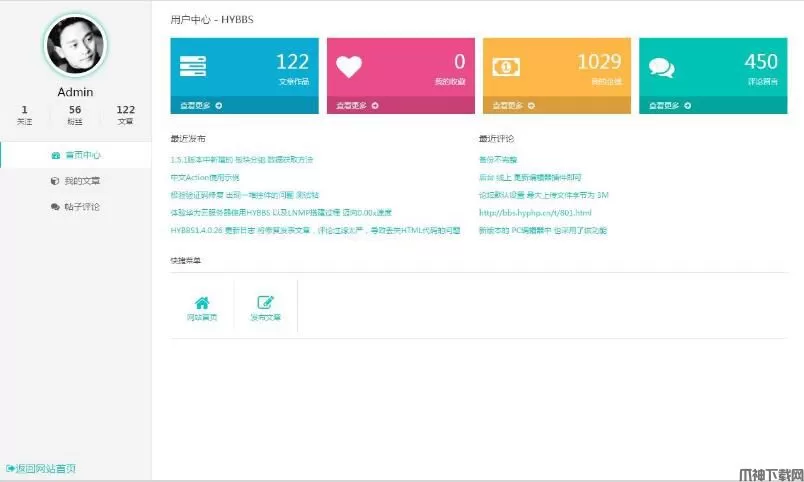
Task: Click the 122 文章作品 figure
Action: [292, 62]
